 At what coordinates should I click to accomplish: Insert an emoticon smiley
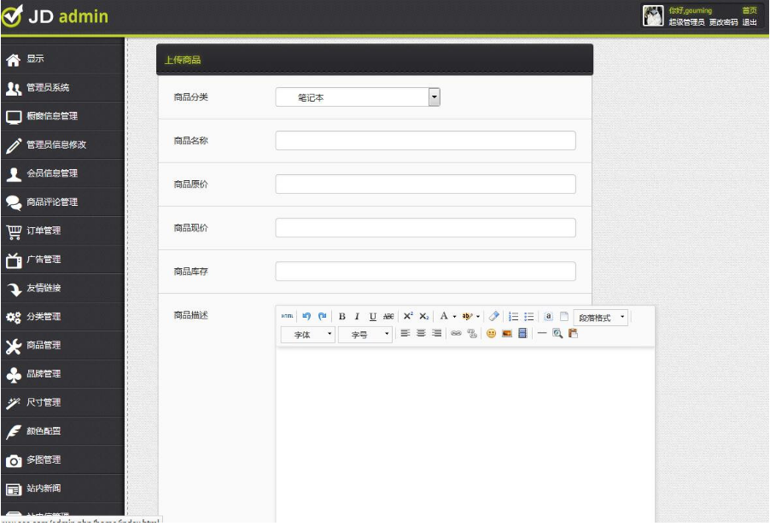[x=491, y=334]
